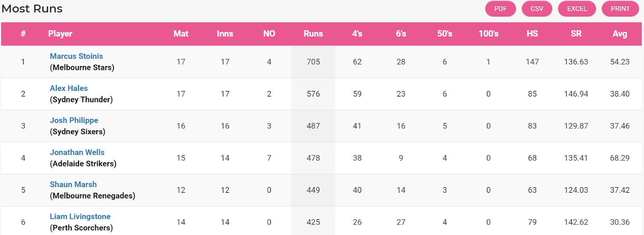644x235 pixels.
Task: Sort by SR strike rate header
Action: click(576, 34)
